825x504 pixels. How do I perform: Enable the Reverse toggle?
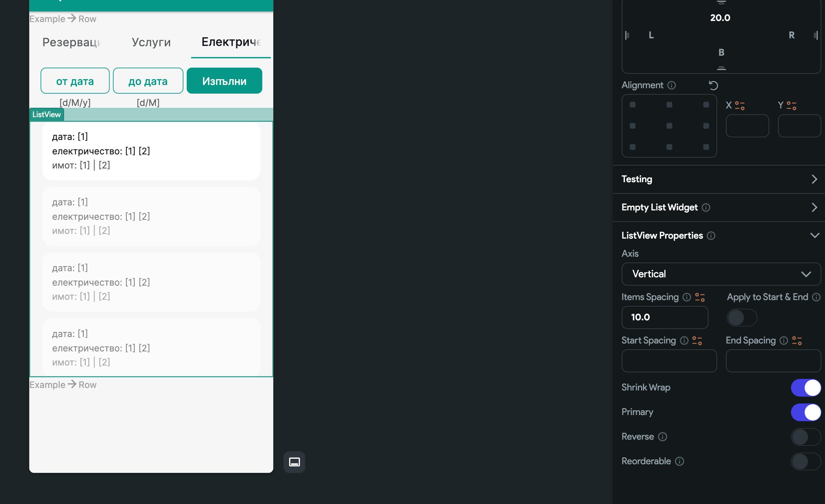click(805, 437)
